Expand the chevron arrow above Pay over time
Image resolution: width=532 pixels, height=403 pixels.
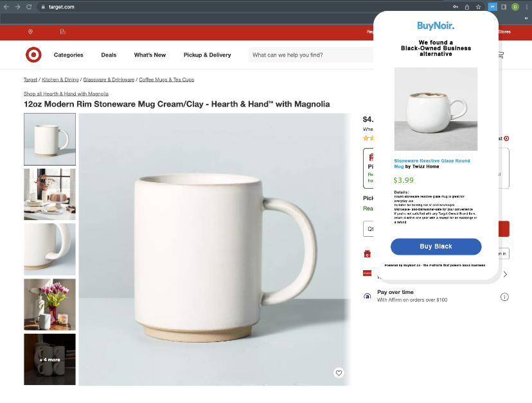[504, 275]
